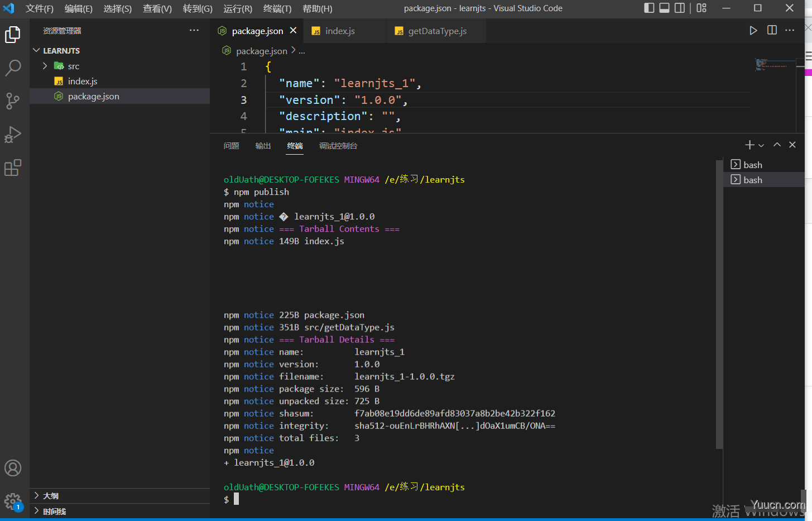The width and height of the screenshot is (812, 521).
Task: Open the 文件(F) menu
Action: (40, 8)
